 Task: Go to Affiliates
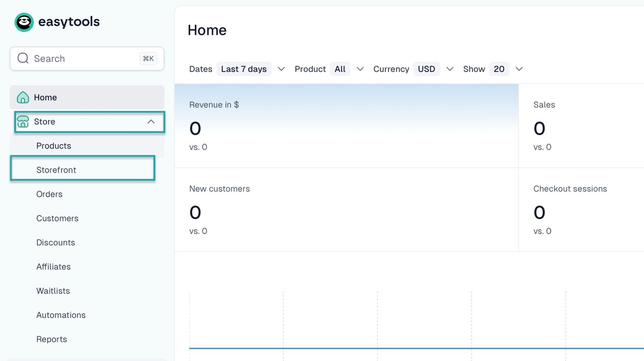[x=53, y=267]
